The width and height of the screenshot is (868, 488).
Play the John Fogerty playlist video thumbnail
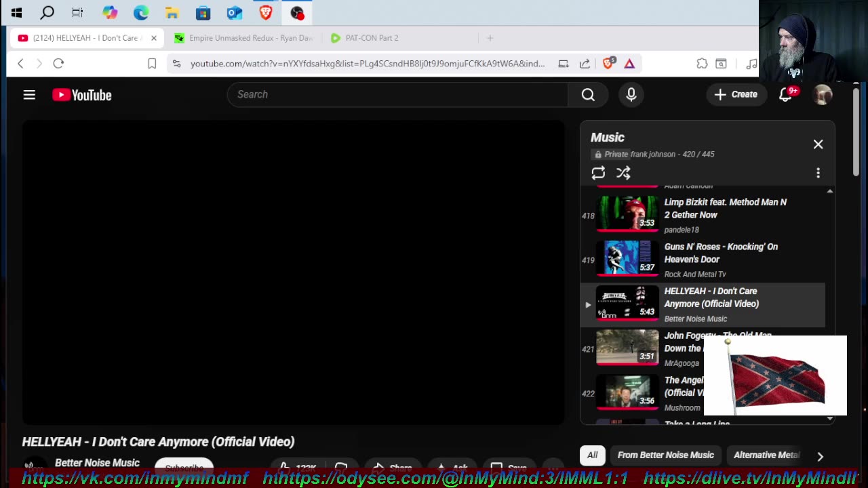pyautogui.click(x=627, y=347)
